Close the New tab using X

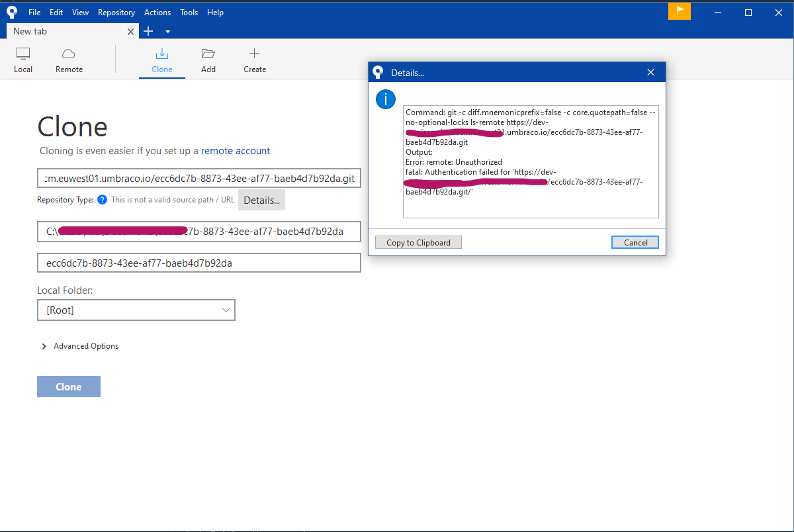[x=130, y=32]
